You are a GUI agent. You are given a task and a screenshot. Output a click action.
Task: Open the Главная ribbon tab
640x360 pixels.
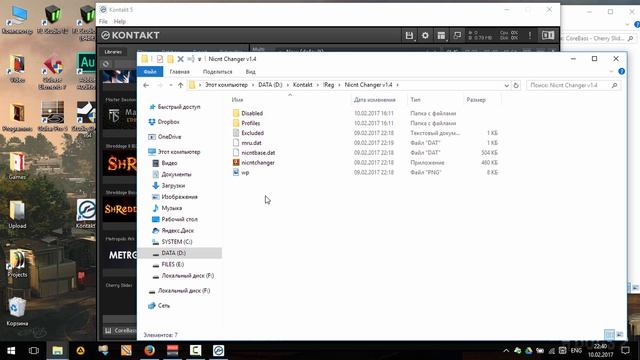180,72
